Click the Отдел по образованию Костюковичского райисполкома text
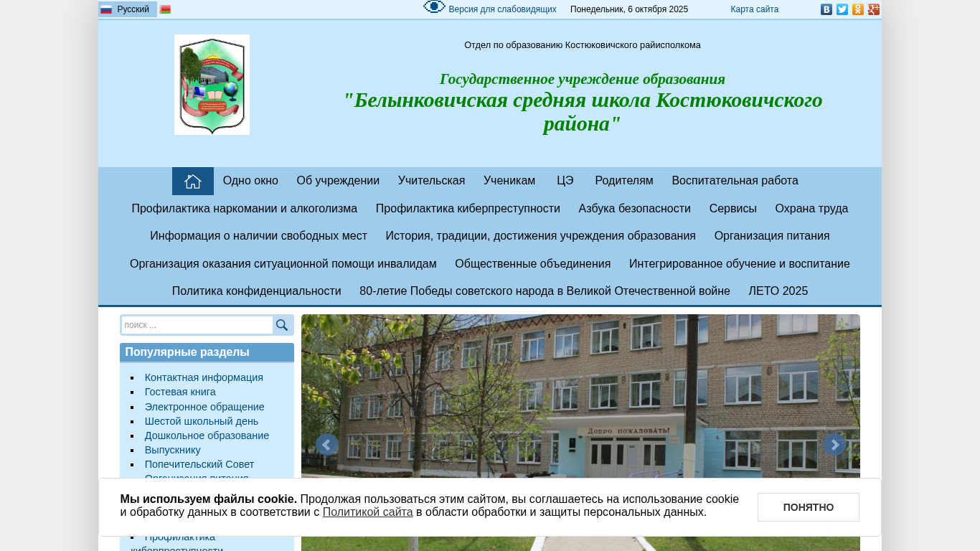This screenshot has height=551, width=980. point(583,45)
